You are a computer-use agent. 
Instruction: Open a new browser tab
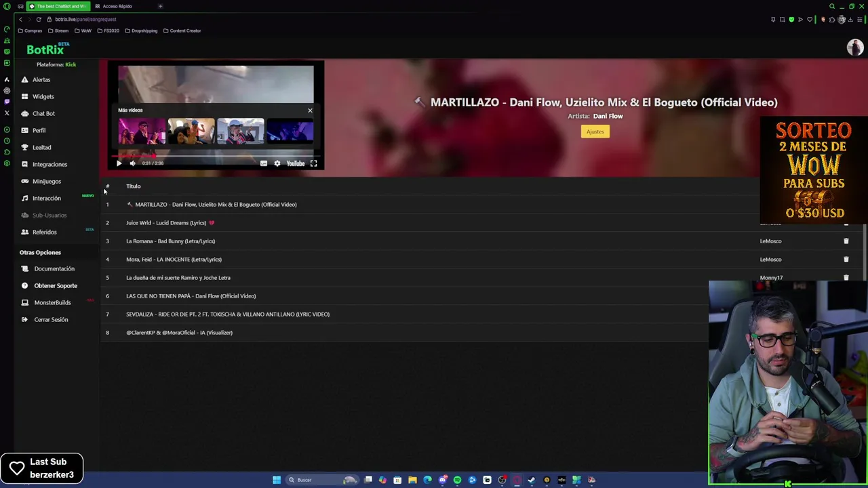[160, 6]
